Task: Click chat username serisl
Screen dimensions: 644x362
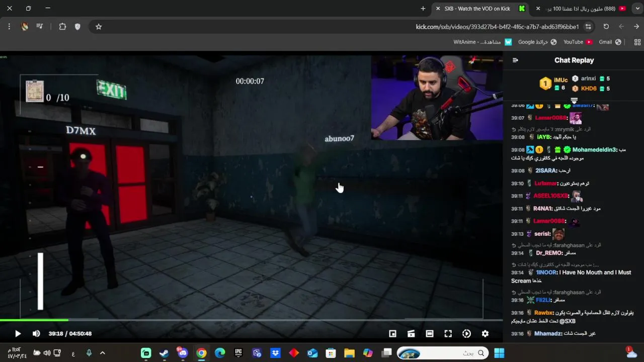Action: [x=542, y=234]
